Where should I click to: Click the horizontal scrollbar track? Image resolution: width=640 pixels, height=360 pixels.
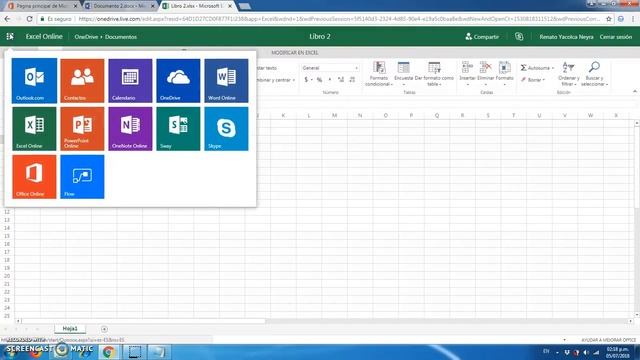pyautogui.click(x=447, y=321)
